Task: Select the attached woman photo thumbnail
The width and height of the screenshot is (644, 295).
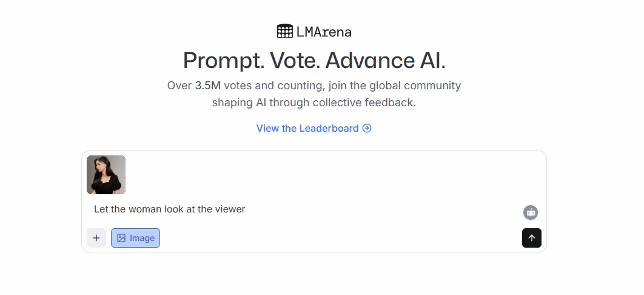Action: (x=106, y=175)
